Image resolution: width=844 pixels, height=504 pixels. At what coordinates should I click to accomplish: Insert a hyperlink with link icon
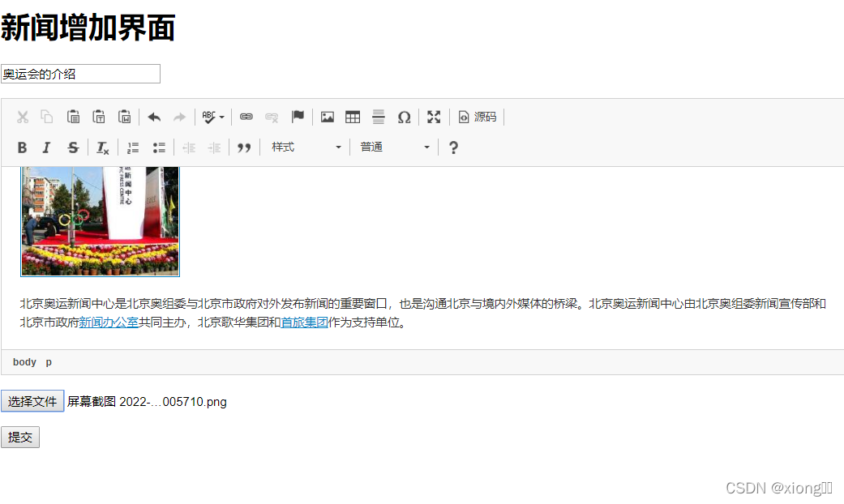pyautogui.click(x=246, y=117)
